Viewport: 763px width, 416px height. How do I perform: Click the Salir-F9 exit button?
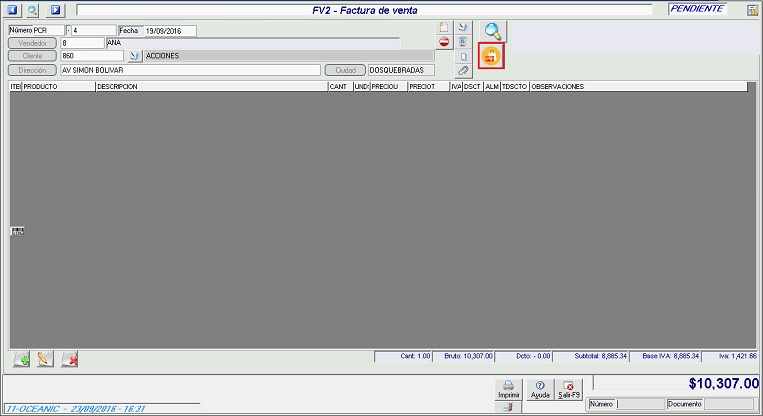pyautogui.click(x=569, y=389)
